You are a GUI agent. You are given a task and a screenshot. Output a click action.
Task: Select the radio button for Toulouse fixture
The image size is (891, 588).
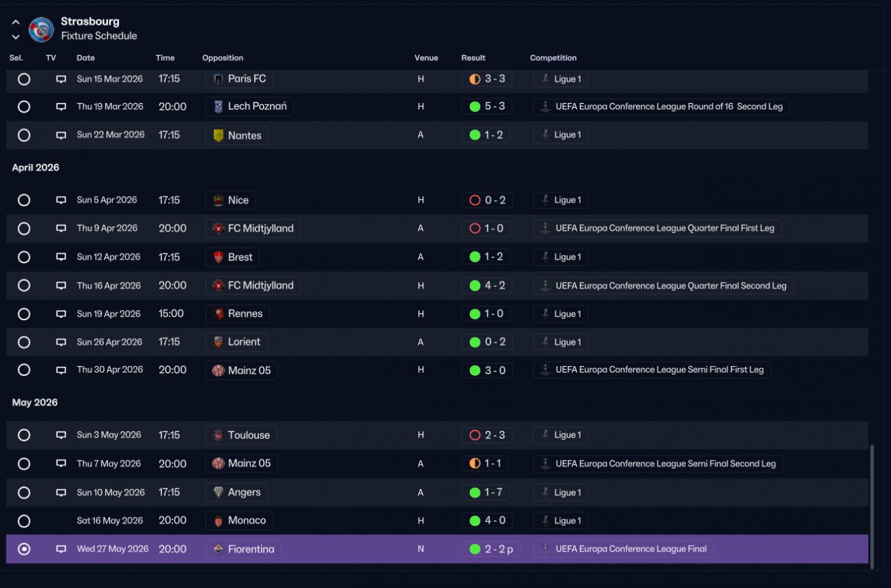pos(24,435)
